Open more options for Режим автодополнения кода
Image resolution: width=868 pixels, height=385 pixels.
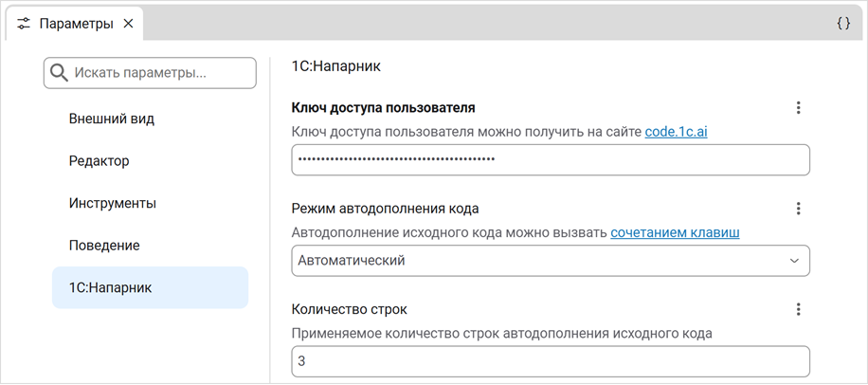[x=798, y=209]
